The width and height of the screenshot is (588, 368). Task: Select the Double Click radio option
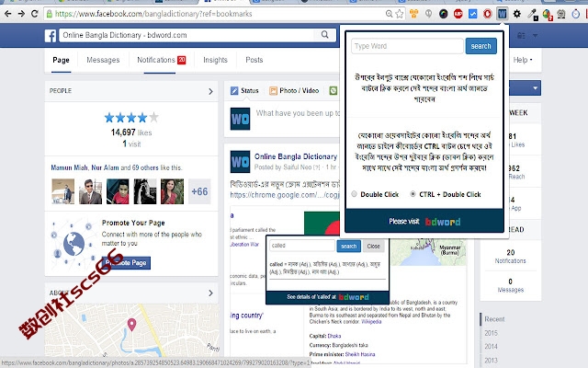[x=354, y=194]
